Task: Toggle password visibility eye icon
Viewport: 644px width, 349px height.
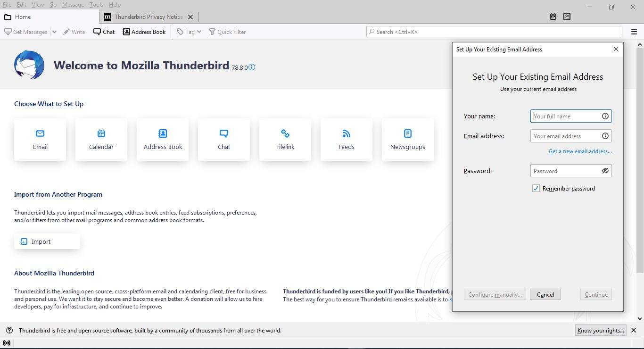Action: [x=605, y=171]
